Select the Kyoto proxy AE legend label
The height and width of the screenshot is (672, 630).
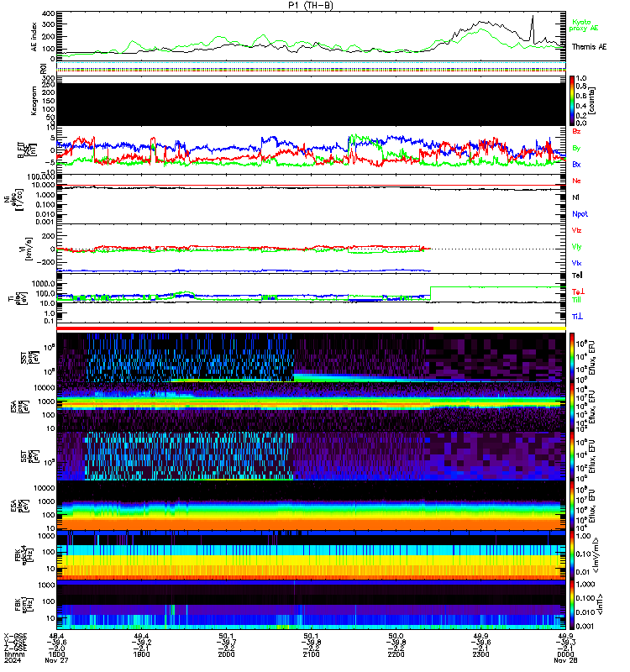point(583,25)
